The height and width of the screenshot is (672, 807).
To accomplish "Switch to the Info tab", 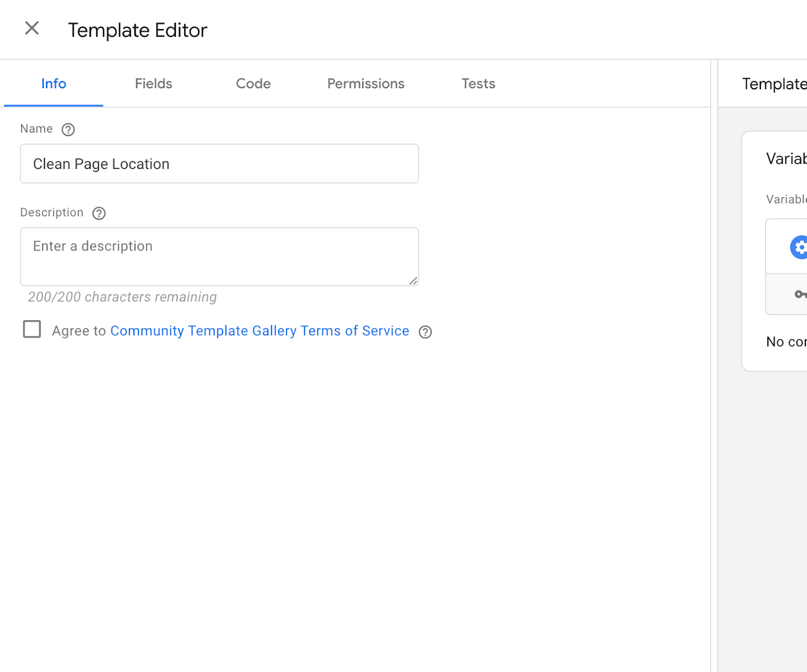I will pos(53,84).
